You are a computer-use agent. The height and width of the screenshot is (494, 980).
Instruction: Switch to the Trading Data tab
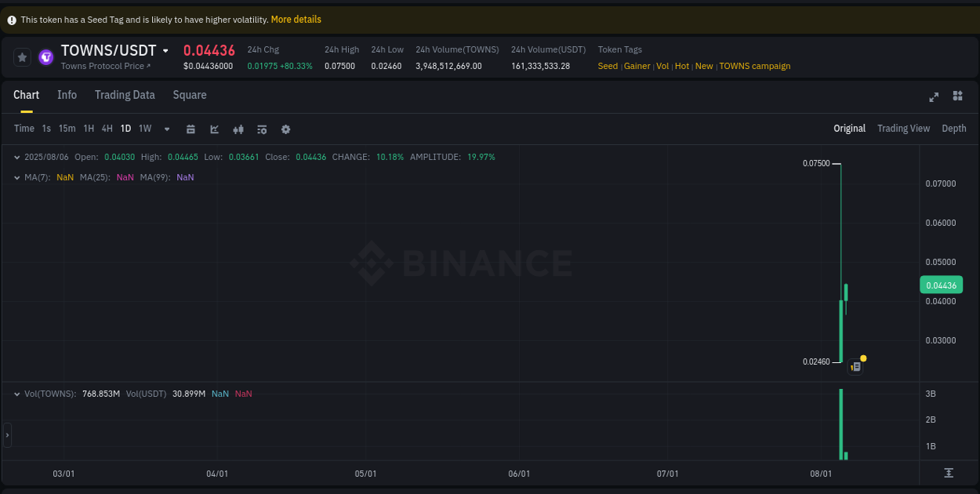[x=125, y=95]
